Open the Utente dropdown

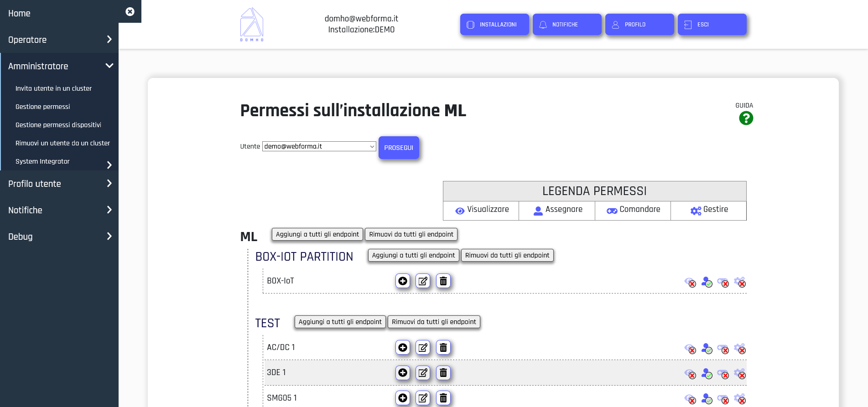pyautogui.click(x=319, y=146)
